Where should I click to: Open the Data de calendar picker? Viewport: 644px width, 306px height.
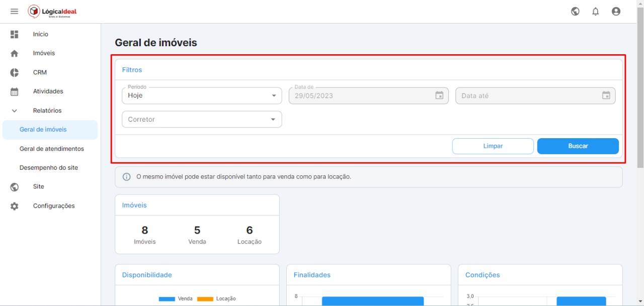point(439,95)
